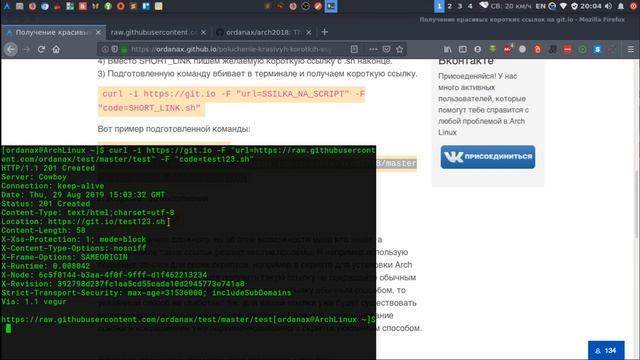Open the weather widget showing 20 км/ч
Viewport: 640px width, 360px height.
tap(506, 6)
